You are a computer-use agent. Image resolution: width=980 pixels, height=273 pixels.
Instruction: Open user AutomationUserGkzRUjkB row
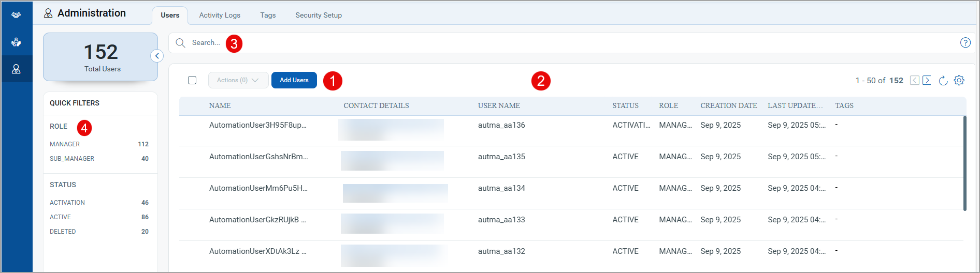point(571,225)
